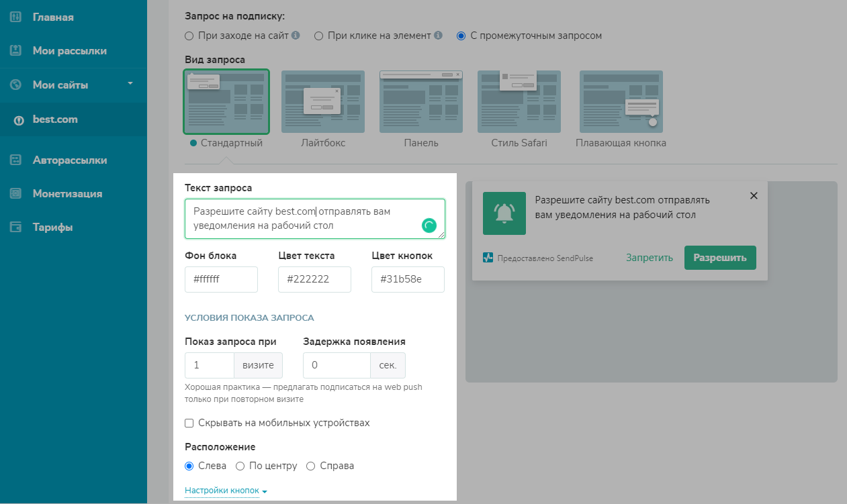This screenshot has width=847, height=504.
Task: Choose По центру placement radio button
Action: (240, 466)
